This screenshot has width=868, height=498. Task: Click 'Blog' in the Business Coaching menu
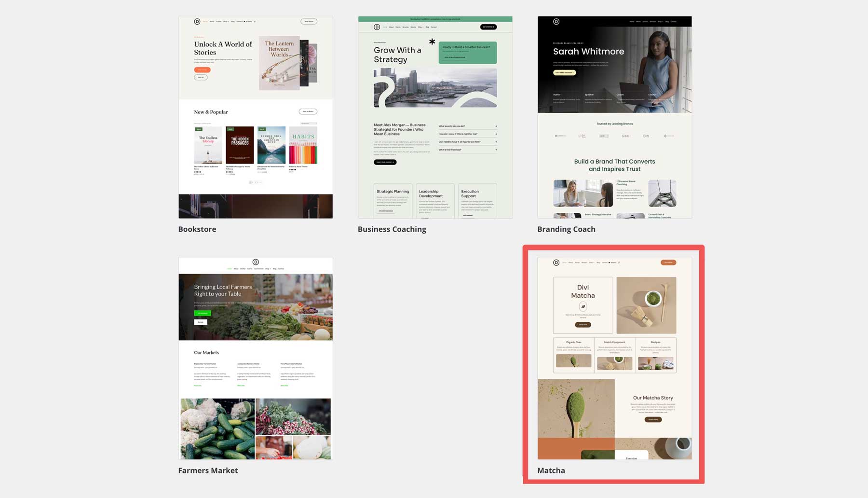point(427,27)
